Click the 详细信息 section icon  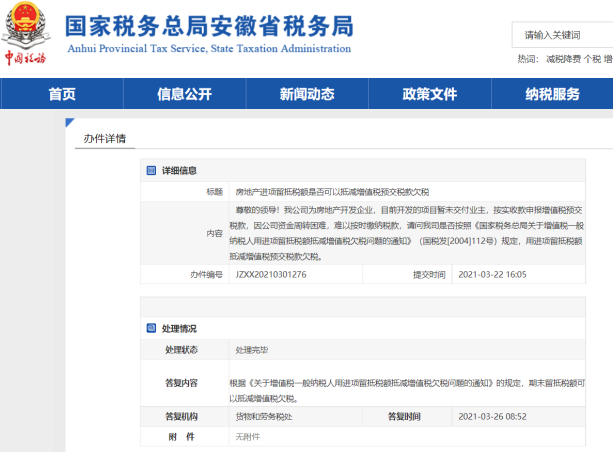(151, 171)
